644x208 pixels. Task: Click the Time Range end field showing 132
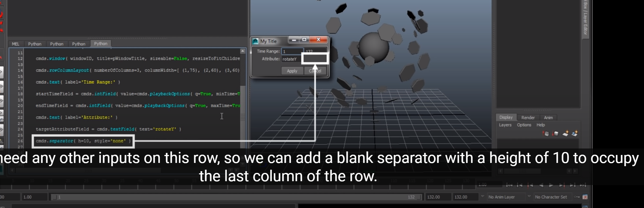click(315, 50)
